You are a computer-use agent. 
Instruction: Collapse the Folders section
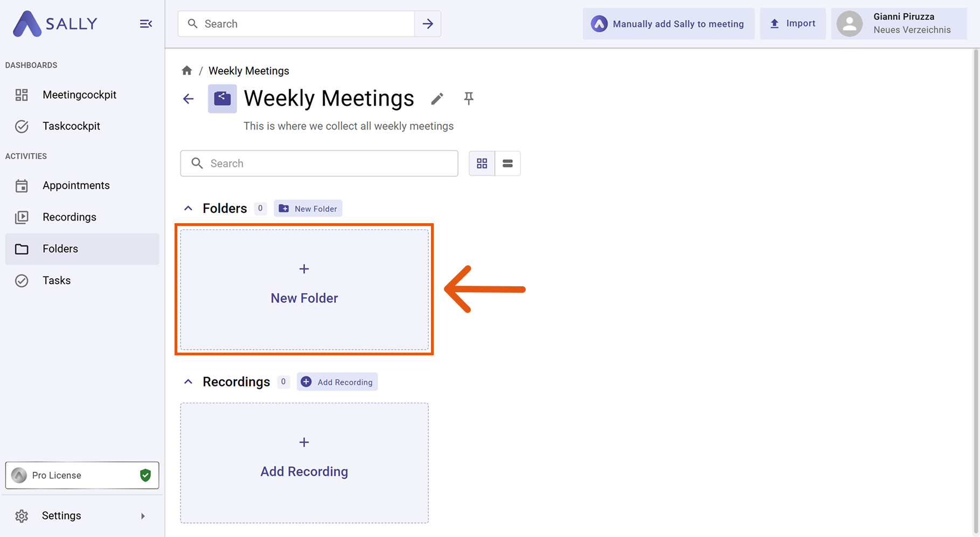(x=188, y=208)
